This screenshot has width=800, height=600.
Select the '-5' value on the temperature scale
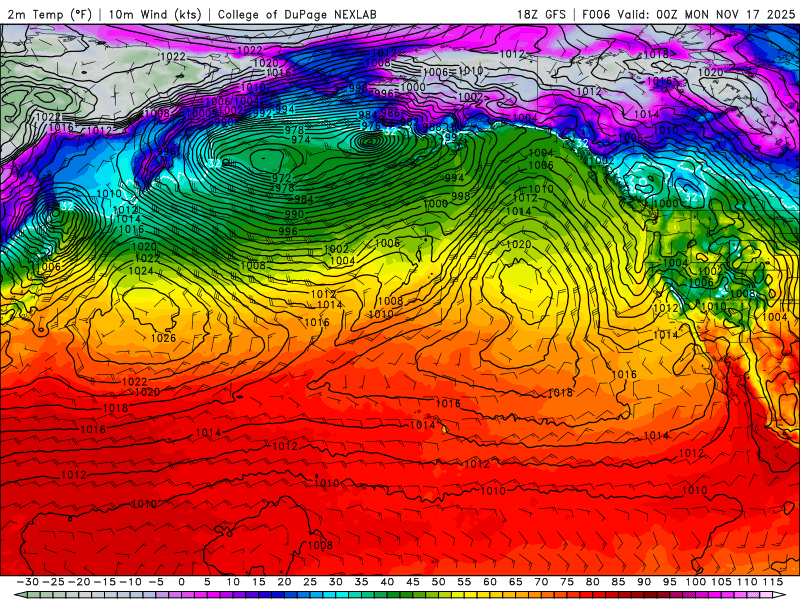click(x=156, y=582)
